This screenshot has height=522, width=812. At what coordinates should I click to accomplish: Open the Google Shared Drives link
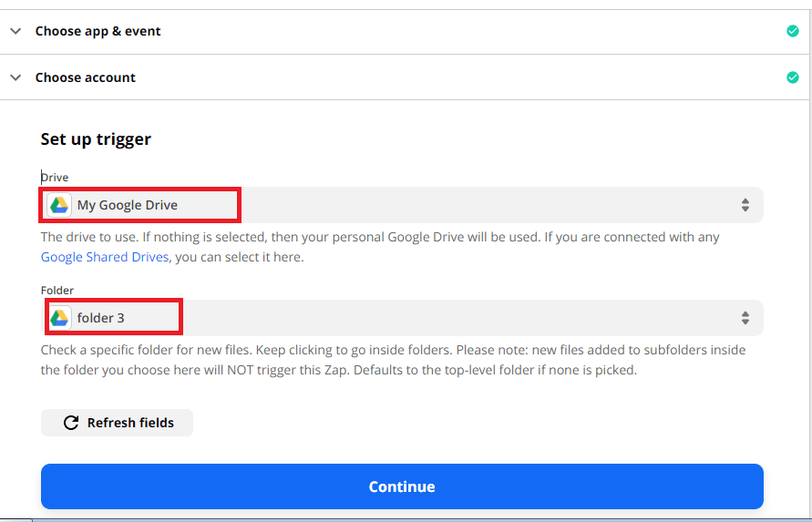[x=105, y=257]
